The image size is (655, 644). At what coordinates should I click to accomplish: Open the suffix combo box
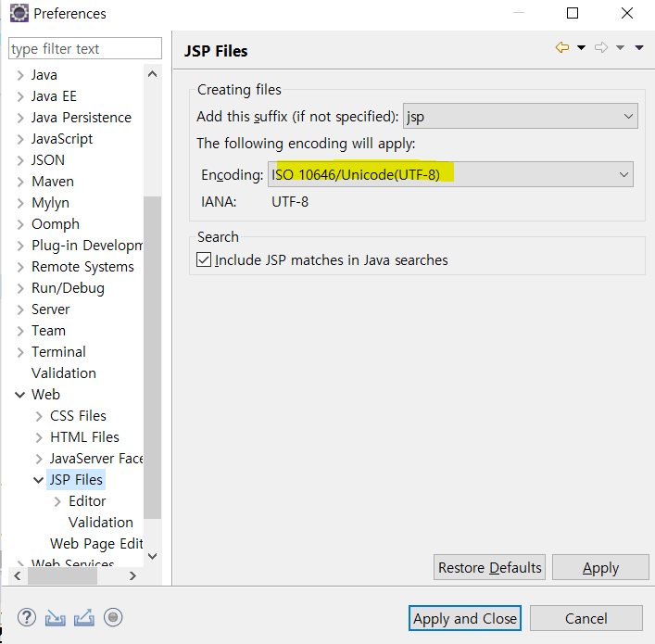pos(520,116)
